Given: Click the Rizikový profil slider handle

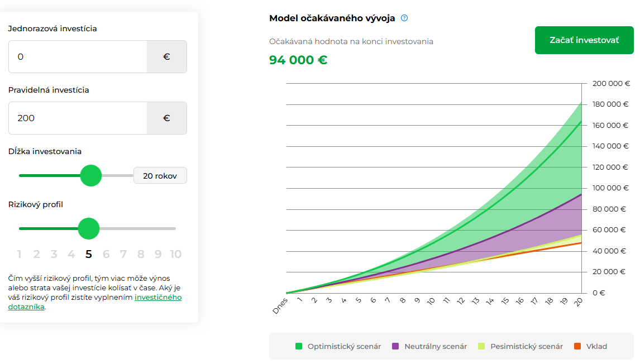Looking at the screenshot, I should [88, 228].
